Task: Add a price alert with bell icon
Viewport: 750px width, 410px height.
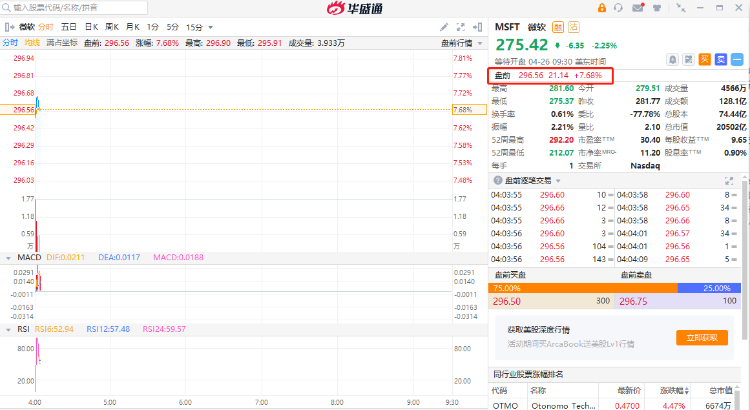Action: pos(673,59)
